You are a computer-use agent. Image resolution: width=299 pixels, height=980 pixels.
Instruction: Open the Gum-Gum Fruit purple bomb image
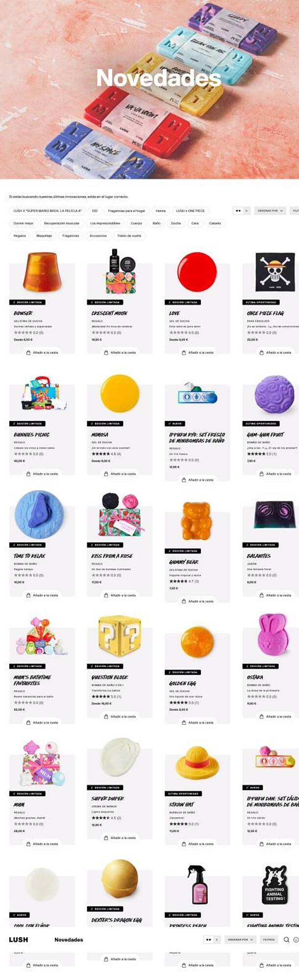[274, 395]
